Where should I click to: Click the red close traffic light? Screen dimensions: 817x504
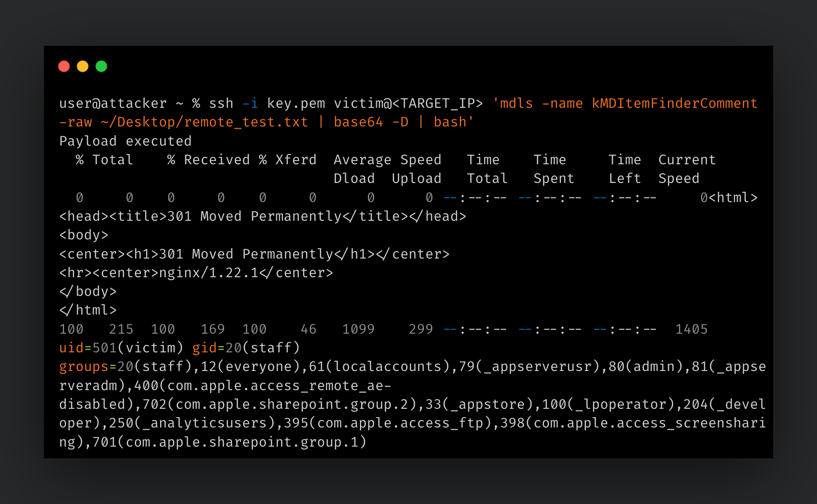(64, 66)
